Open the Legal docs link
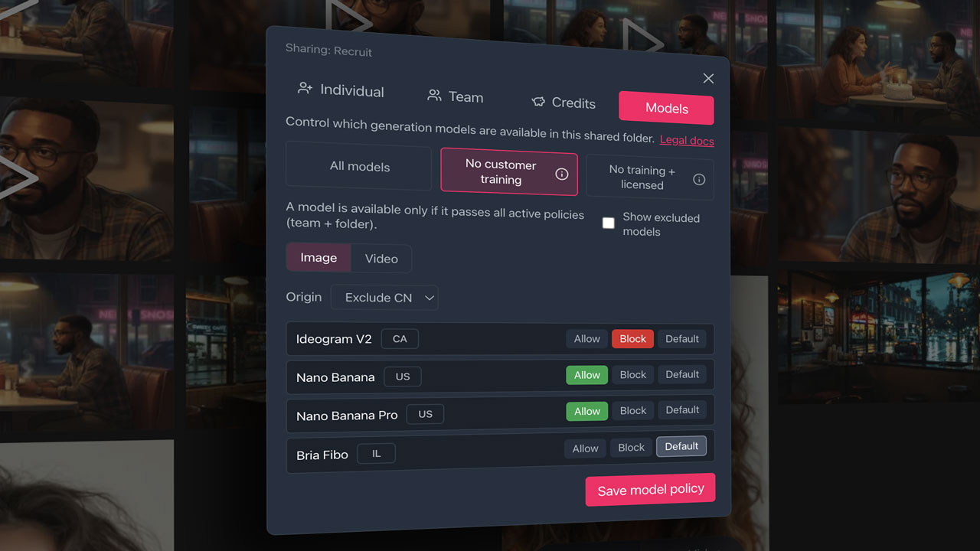 click(x=687, y=140)
